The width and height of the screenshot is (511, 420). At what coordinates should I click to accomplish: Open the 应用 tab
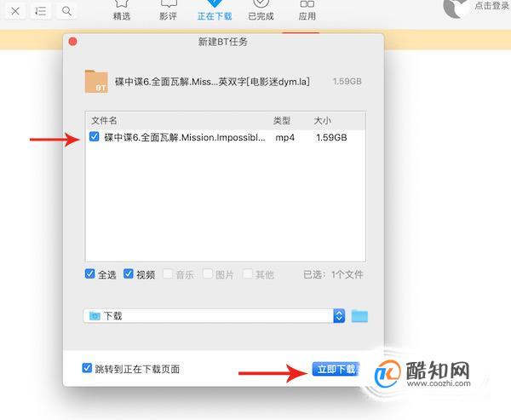click(307, 10)
